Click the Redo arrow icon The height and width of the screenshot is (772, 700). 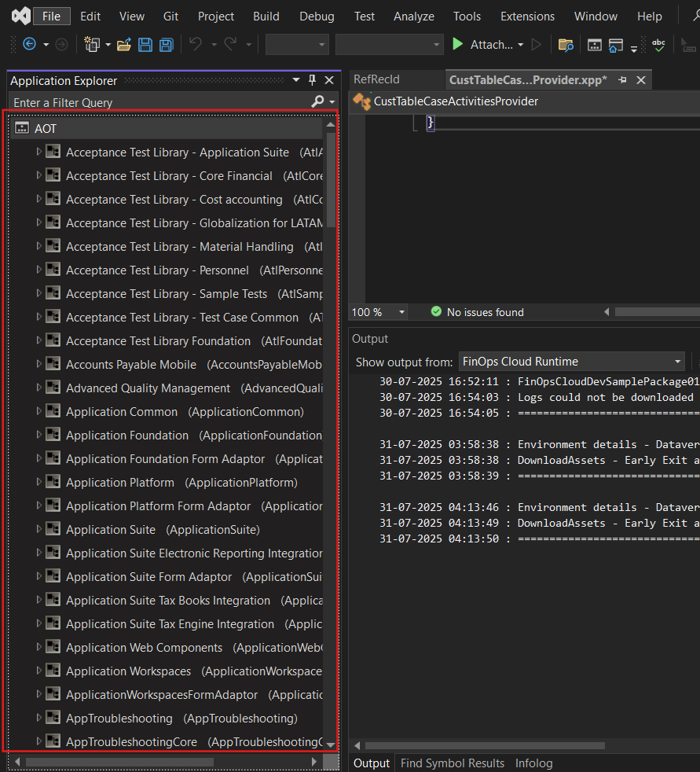[x=231, y=44]
